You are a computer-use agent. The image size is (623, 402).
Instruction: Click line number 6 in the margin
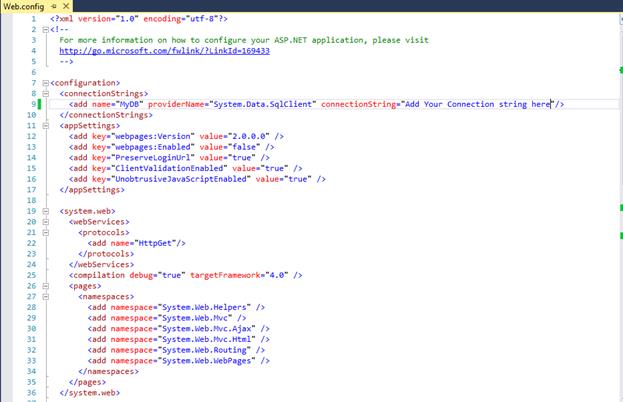point(34,72)
